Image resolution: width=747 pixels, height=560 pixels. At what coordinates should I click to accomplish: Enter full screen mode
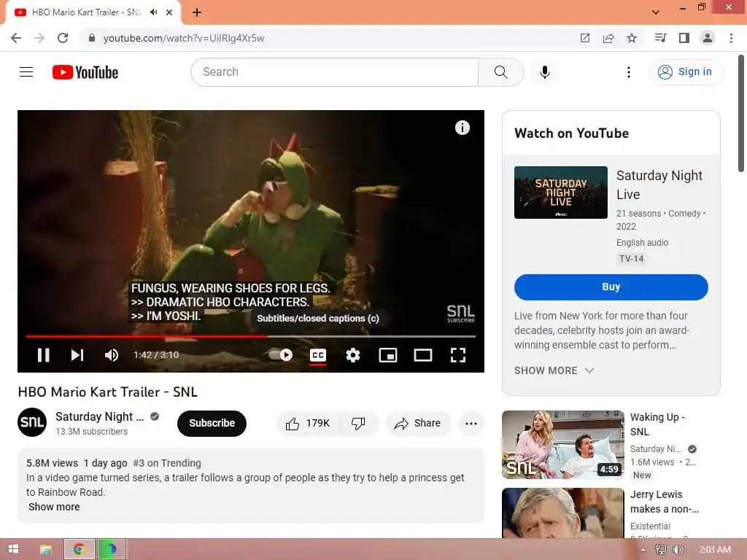point(458,355)
